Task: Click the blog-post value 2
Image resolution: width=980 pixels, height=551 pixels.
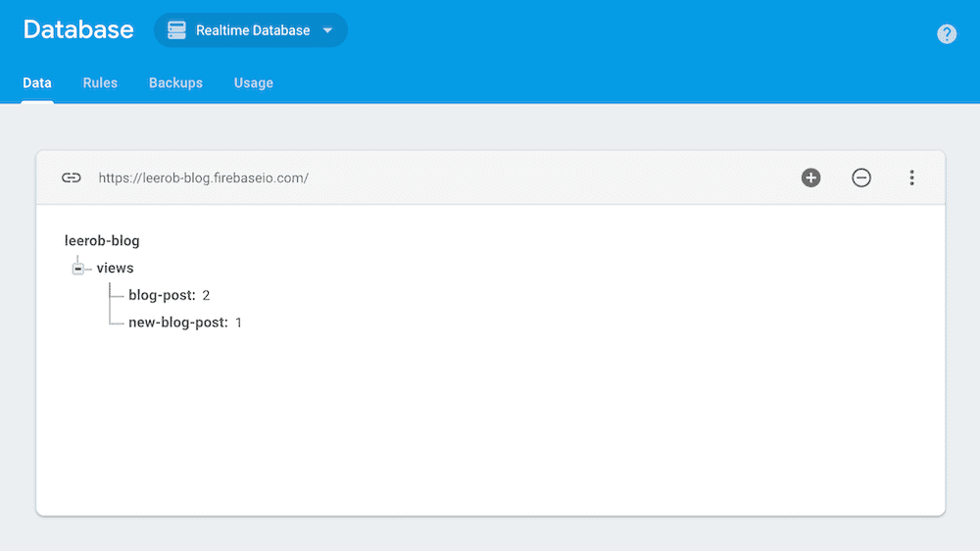Action: click(x=206, y=295)
